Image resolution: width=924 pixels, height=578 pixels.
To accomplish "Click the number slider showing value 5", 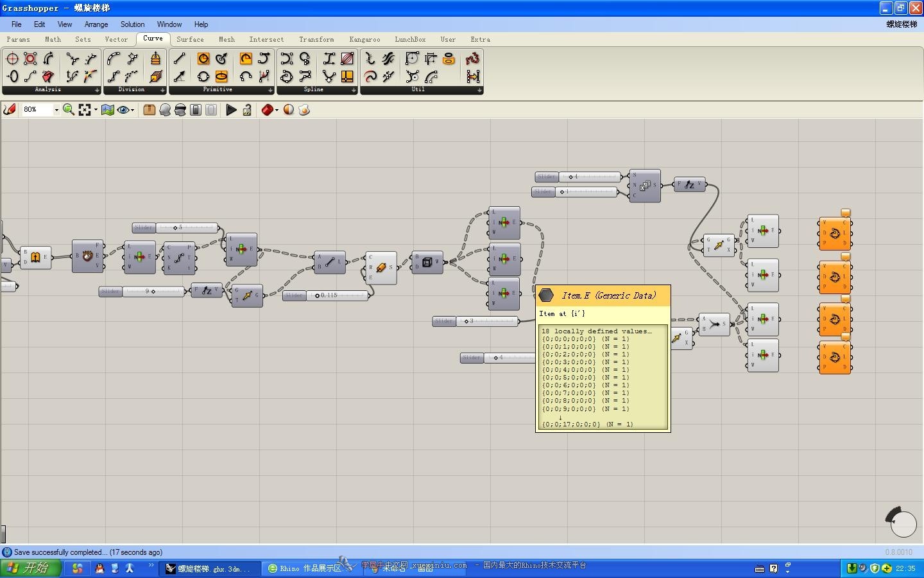I will click(175, 227).
